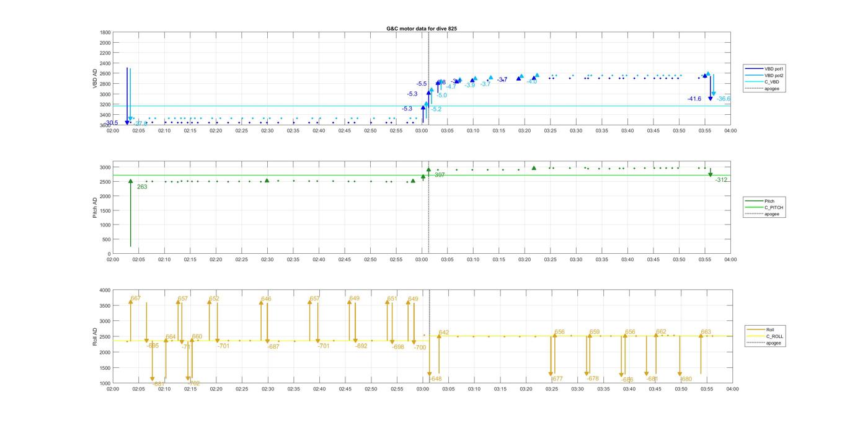Image resolution: width=868 pixels, height=430 pixels.
Task: Click apogee in the VBD plot legend
Action: coord(762,89)
